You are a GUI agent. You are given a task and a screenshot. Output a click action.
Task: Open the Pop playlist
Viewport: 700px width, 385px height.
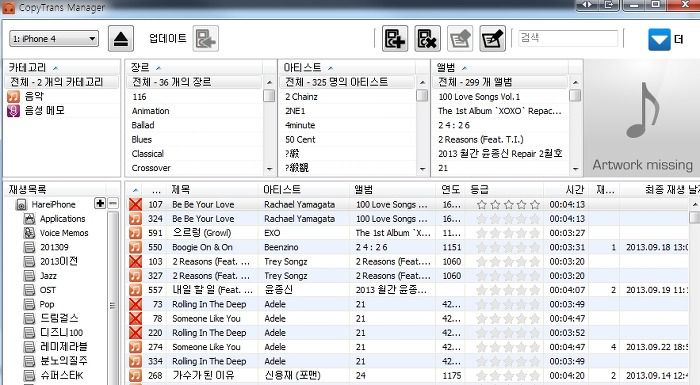click(47, 305)
